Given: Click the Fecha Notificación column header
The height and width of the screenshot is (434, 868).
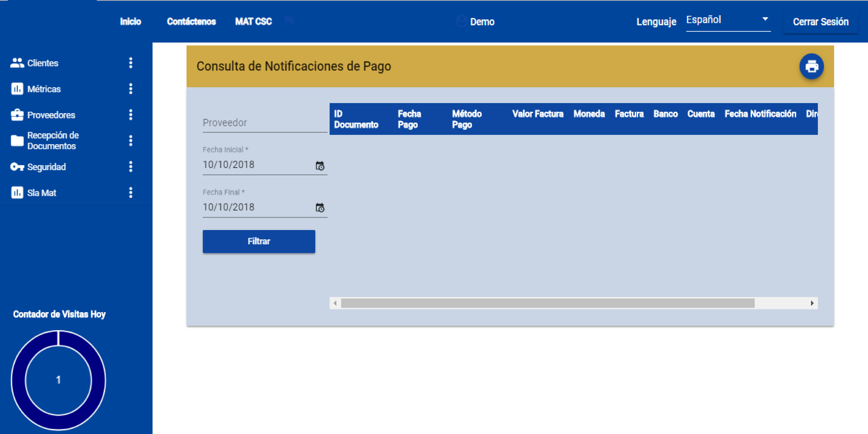Looking at the screenshot, I should 760,114.
